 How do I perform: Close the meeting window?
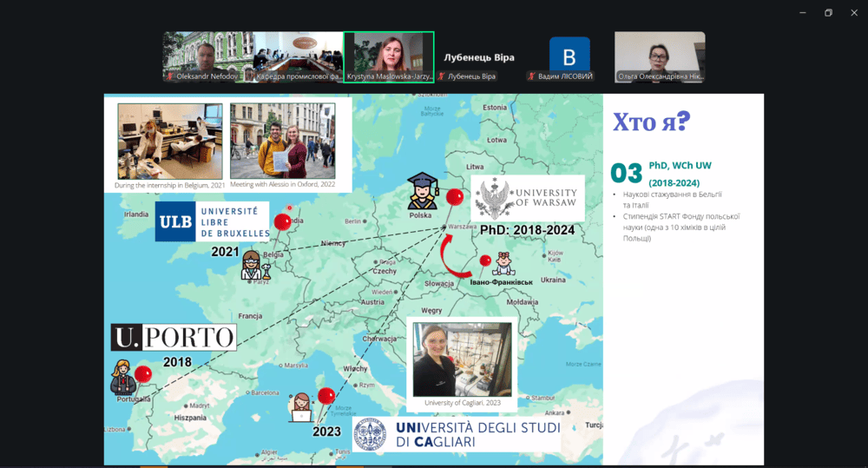tap(854, 13)
